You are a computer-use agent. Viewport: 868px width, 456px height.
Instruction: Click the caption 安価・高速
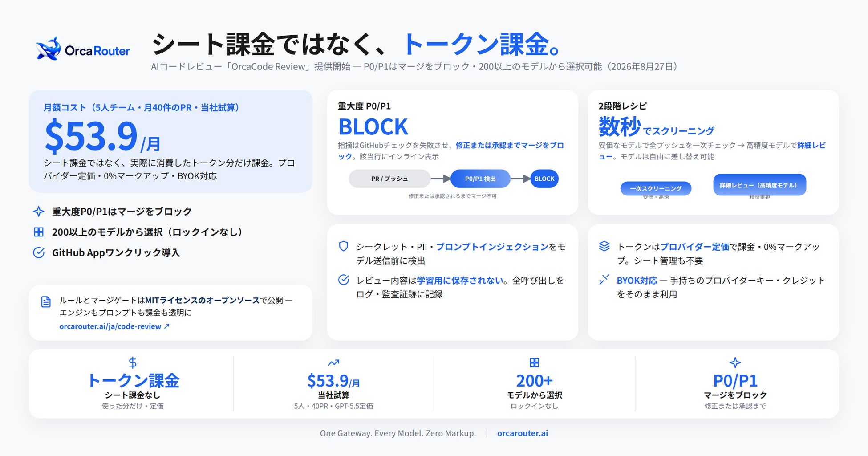pos(656,197)
